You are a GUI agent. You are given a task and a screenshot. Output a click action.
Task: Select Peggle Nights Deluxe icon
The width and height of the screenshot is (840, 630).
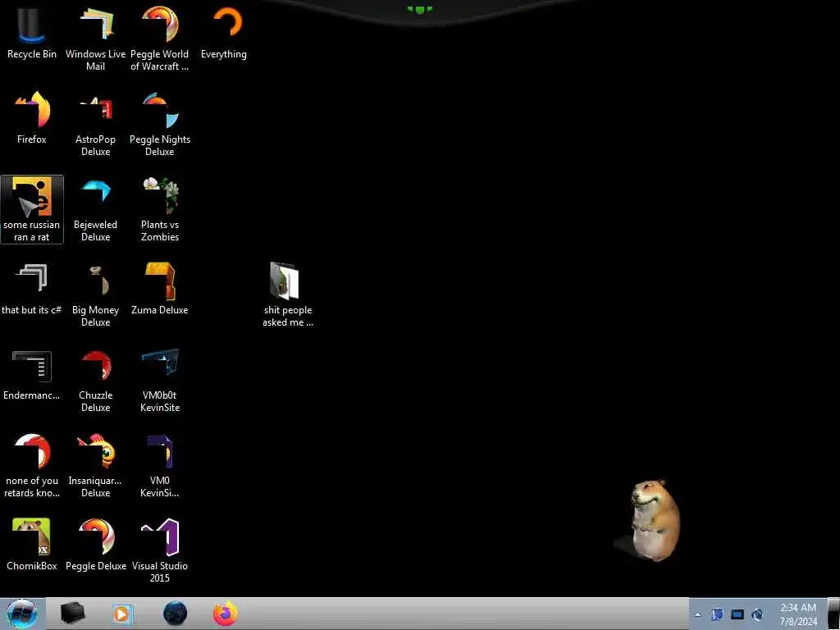160,125
